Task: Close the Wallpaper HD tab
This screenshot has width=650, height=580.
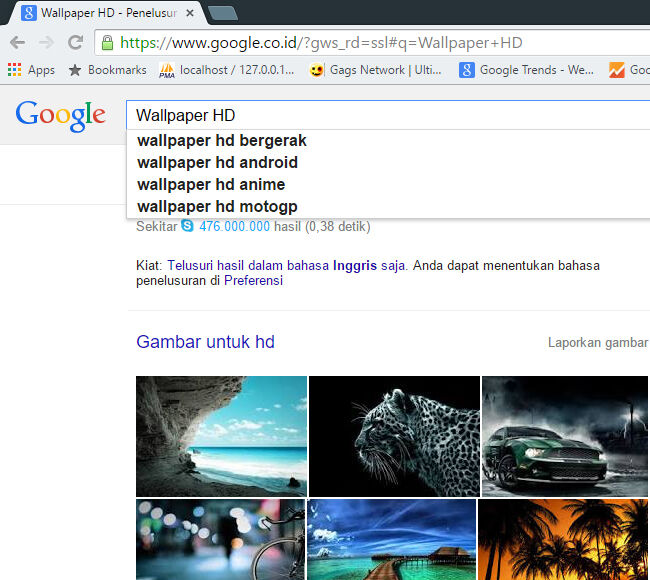Action: click(190, 13)
